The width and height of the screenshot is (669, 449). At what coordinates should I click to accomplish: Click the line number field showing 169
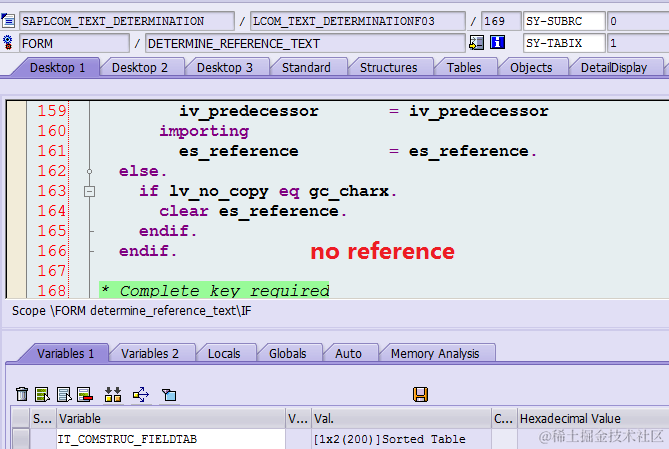point(501,21)
